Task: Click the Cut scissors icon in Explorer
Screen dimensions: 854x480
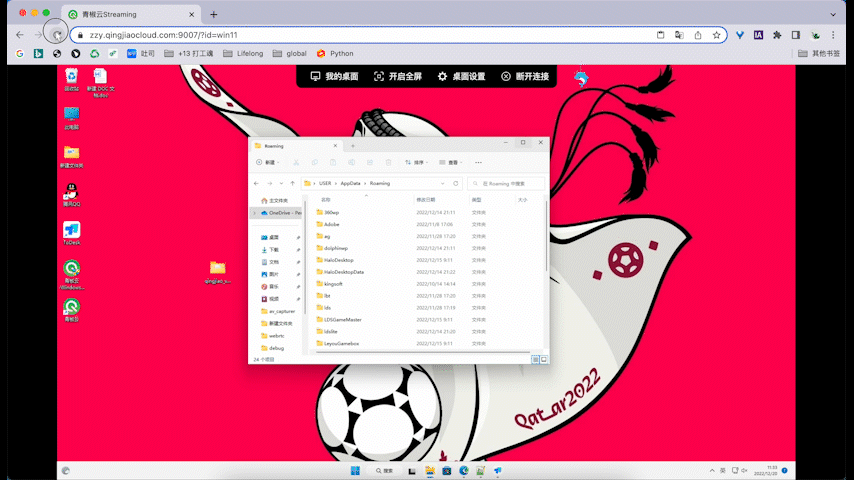Action: (x=296, y=162)
